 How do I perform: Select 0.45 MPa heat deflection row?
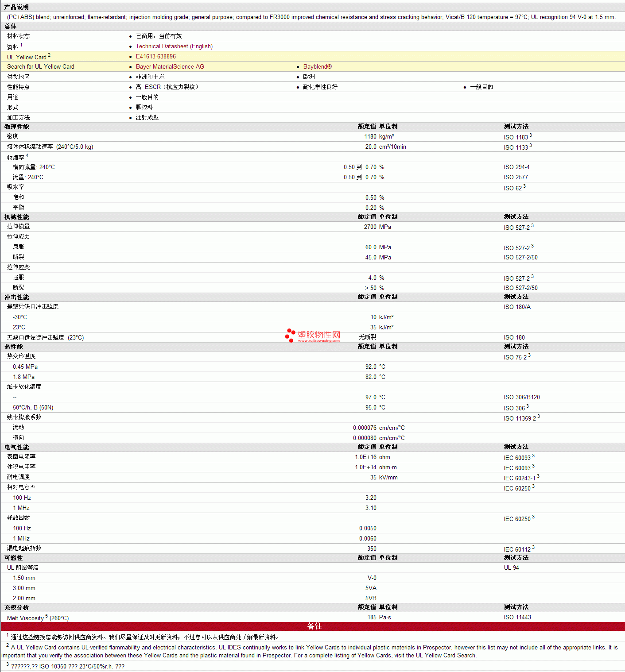click(25, 367)
